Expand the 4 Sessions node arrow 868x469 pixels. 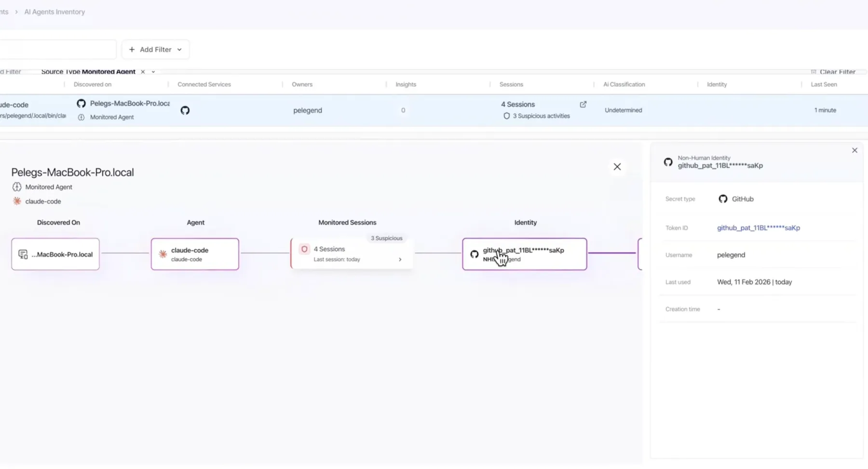tap(400, 259)
